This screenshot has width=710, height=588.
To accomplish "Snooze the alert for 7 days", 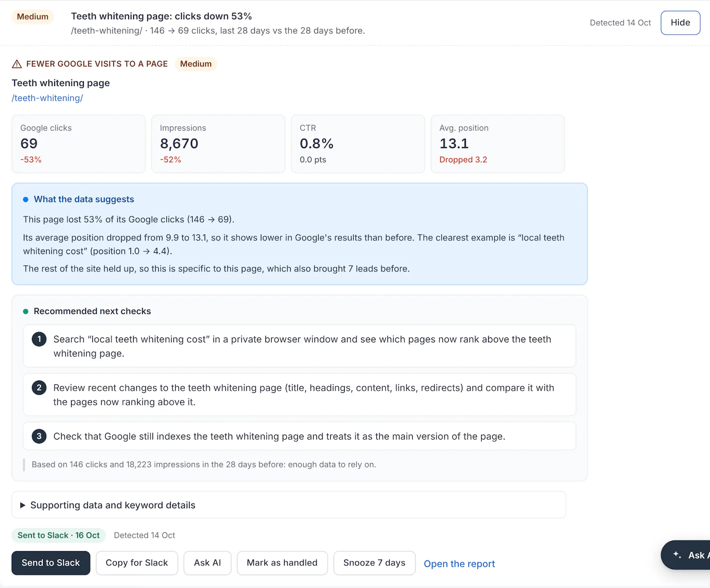I will pyautogui.click(x=375, y=563).
